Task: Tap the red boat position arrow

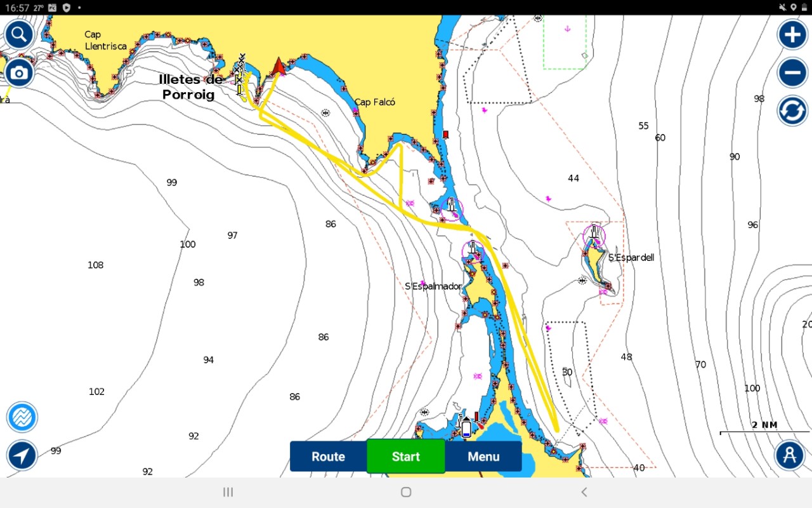Action: click(x=278, y=67)
